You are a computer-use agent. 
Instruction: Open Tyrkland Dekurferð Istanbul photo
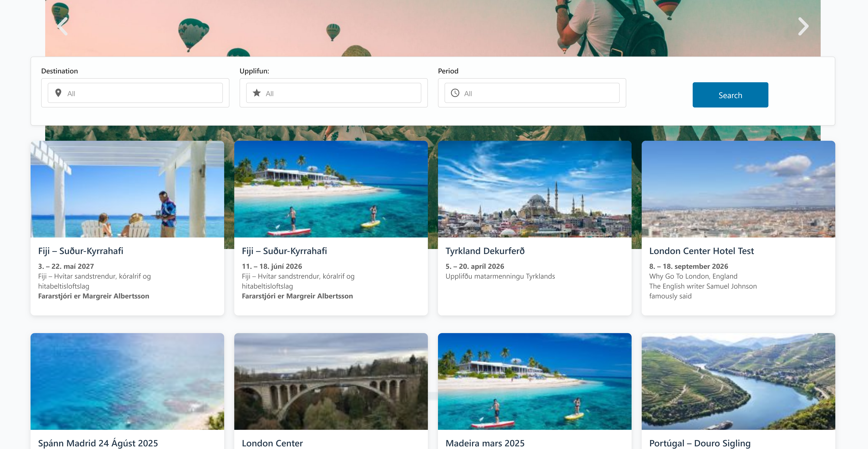(x=535, y=189)
